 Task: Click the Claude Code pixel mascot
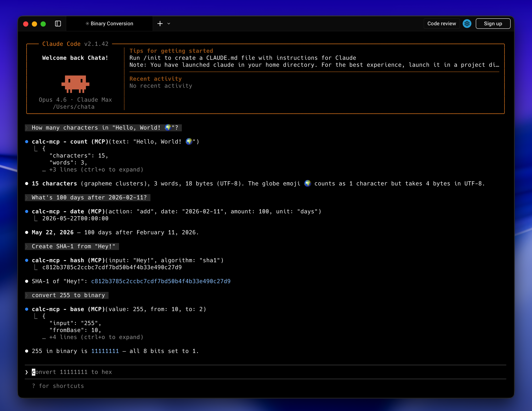tap(75, 84)
